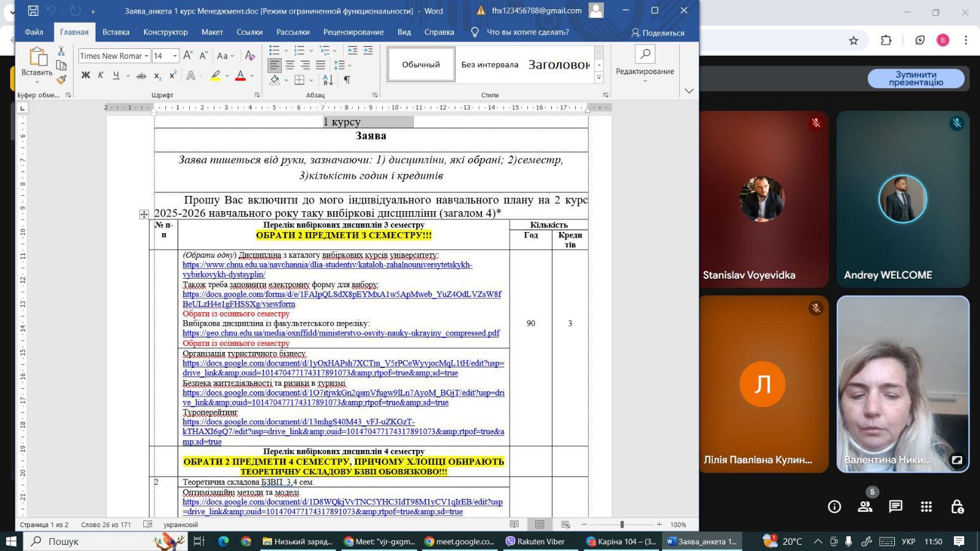Image resolution: width=980 pixels, height=551 pixels.
Task: Open the Change Case Aa dropdown
Action: (225, 56)
